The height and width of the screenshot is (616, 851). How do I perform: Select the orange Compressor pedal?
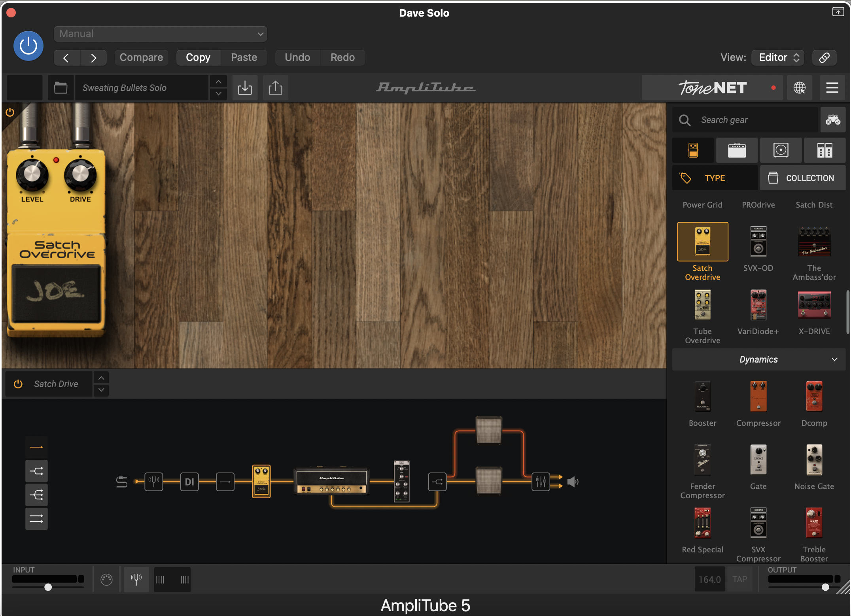(758, 397)
